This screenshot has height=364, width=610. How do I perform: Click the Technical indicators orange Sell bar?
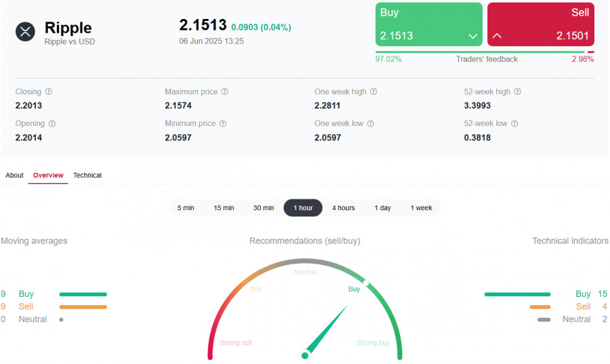[540, 307]
